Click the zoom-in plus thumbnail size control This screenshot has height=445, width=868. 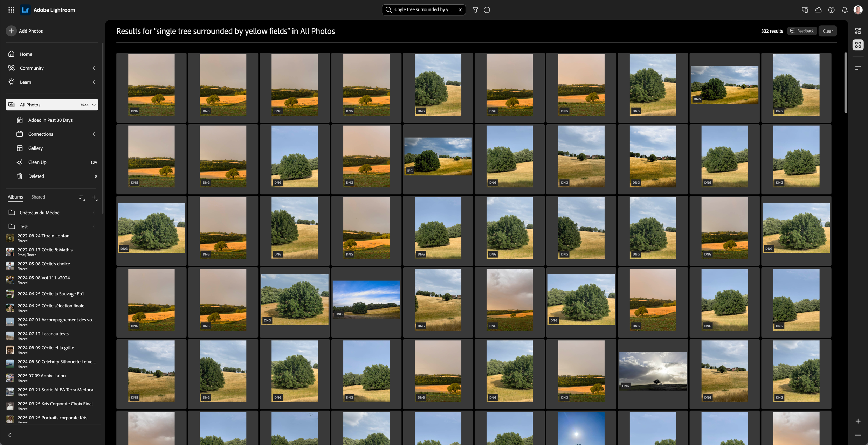pos(858,421)
